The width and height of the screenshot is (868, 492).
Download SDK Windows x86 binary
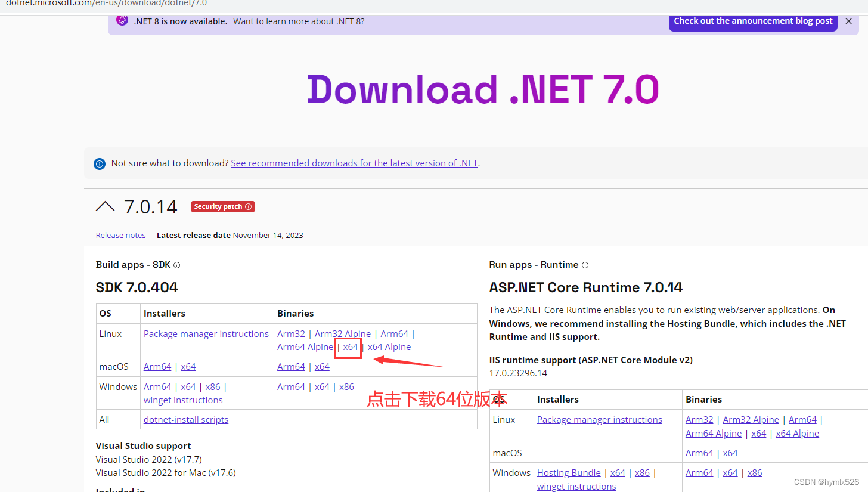click(346, 386)
